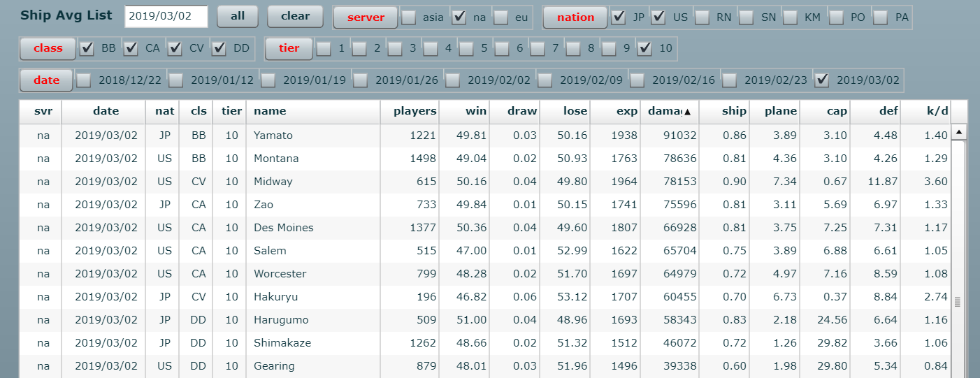Screen dimensions: 980x378
Task: Sort table by win column header
Action: [475, 111]
